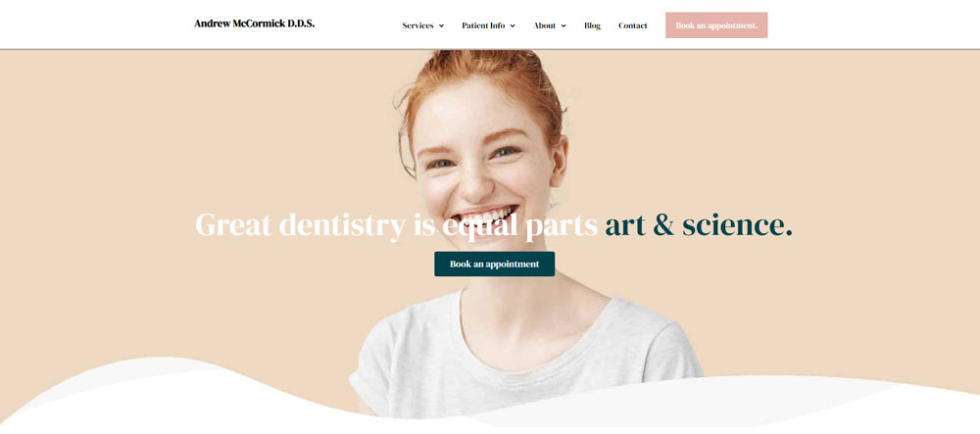Expand the Services dropdown chevron
This screenshot has height=434, width=980.
click(x=441, y=26)
